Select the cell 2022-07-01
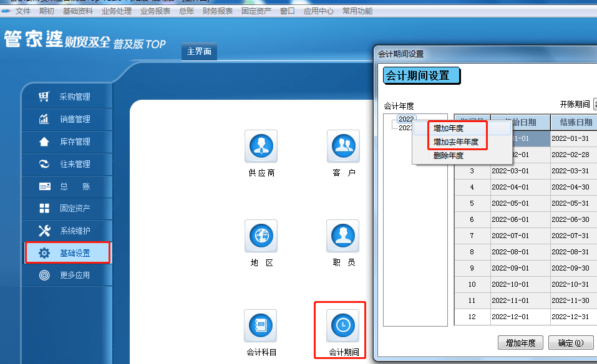Screen dimensions: 597x364 tap(520, 236)
